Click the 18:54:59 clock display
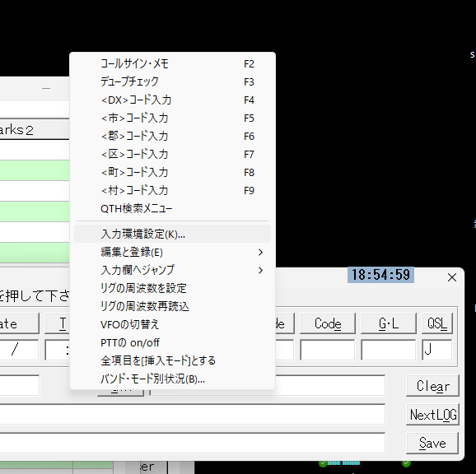 380,275
